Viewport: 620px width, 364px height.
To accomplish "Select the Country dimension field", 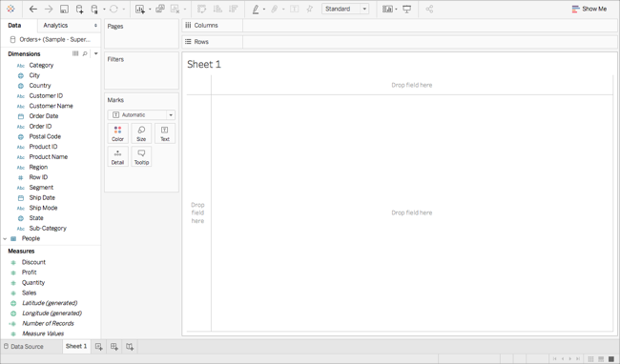I will (40, 86).
